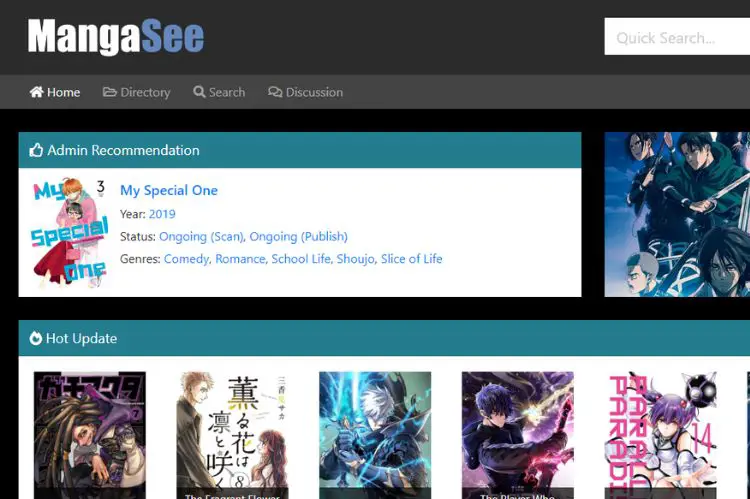Click the Discussion chat bubbles icon

click(x=275, y=92)
